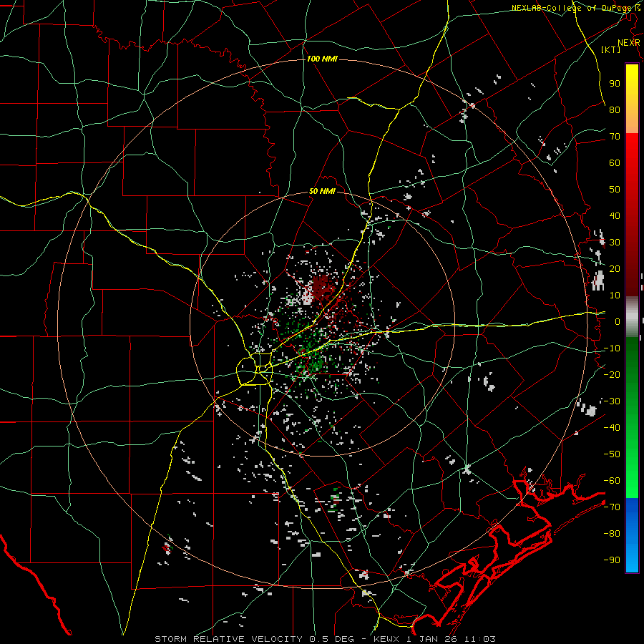Select the 90 value on velocity scale

[615, 84]
